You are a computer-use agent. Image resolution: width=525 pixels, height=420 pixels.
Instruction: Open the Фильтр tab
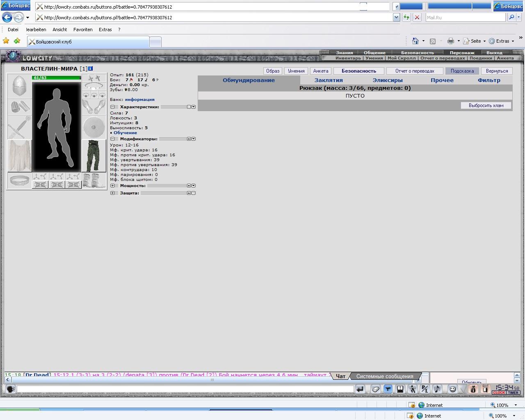pos(489,80)
